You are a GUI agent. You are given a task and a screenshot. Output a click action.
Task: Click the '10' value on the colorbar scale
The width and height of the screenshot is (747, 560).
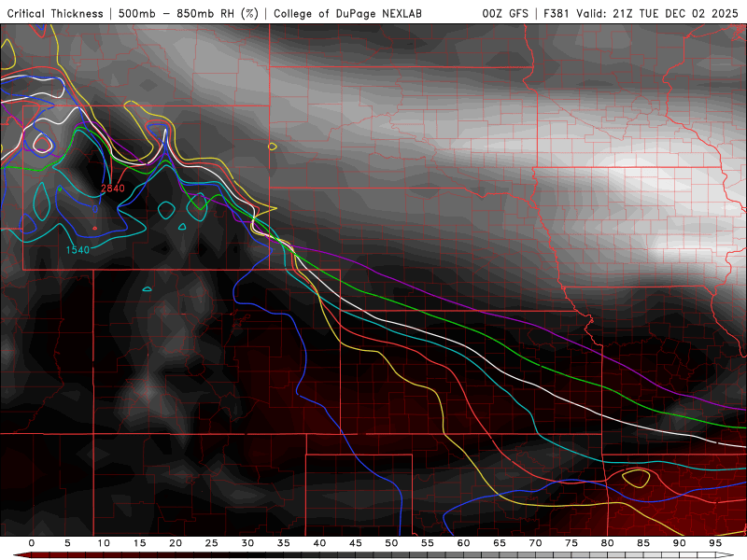(x=104, y=543)
